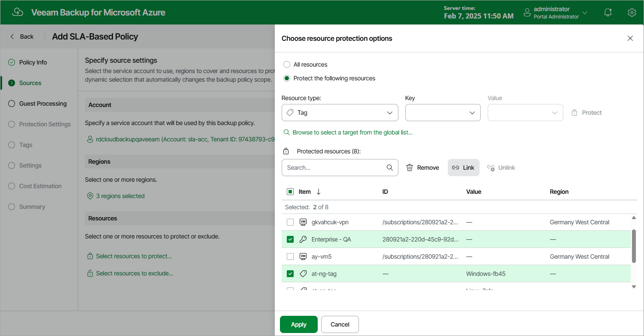This screenshot has width=644, height=336.
Task: Click the Remove trash icon
Action: click(x=410, y=168)
